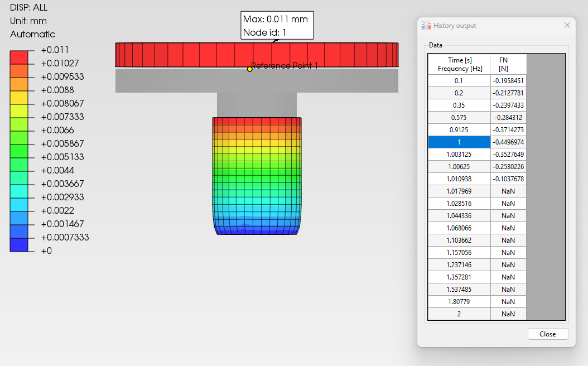Image resolution: width=588 pixels, height=366 pixels.
Task: Close the History output dialog with X
Action: 567,26
